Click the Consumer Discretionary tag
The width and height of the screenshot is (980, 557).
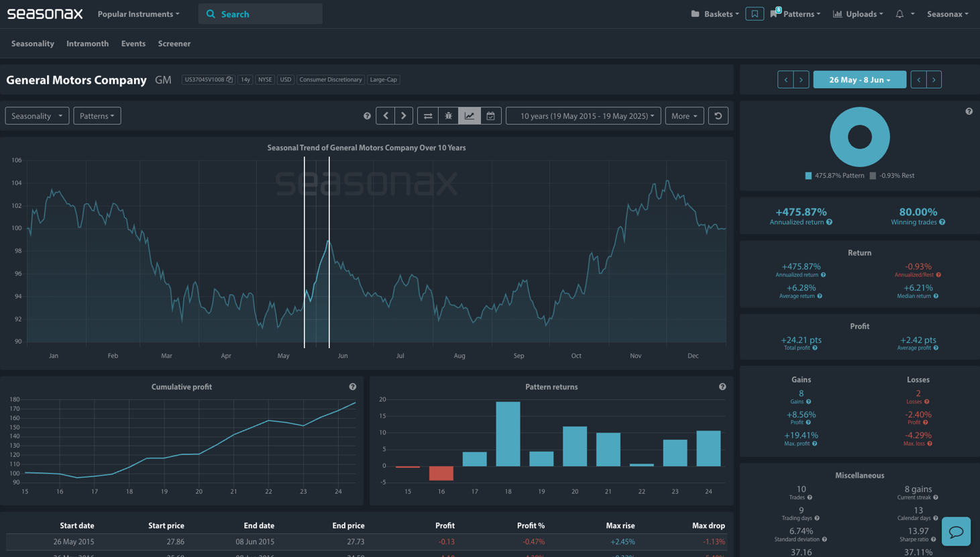331,79
